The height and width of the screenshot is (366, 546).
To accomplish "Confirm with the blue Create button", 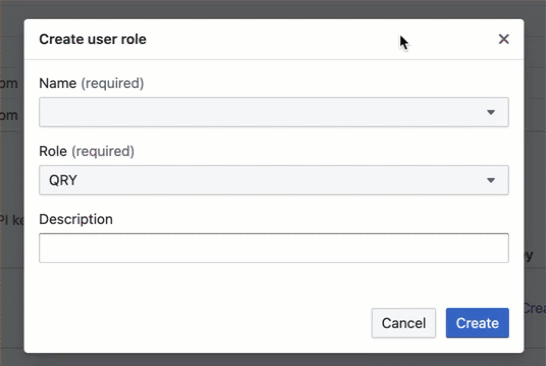I will [477, 323].
